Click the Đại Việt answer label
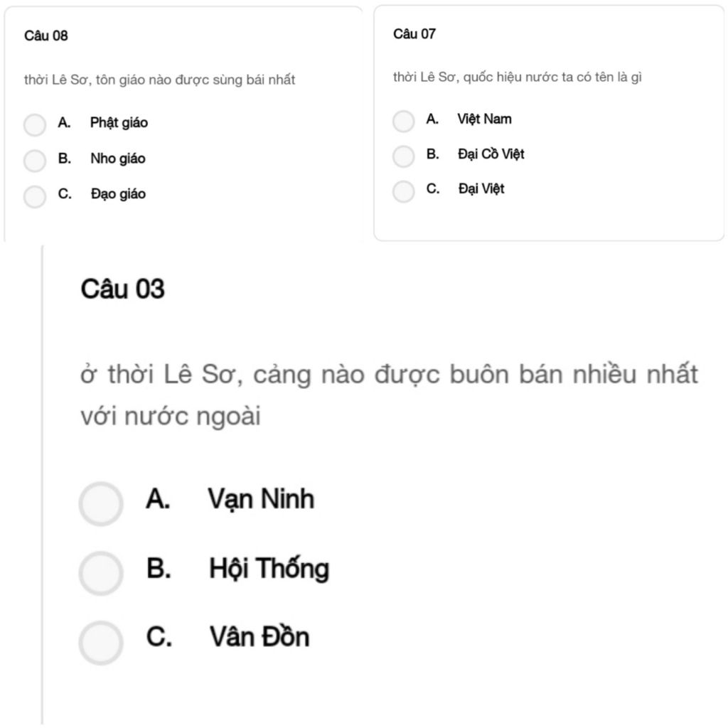The image size is (728, 728). point(481,188)
